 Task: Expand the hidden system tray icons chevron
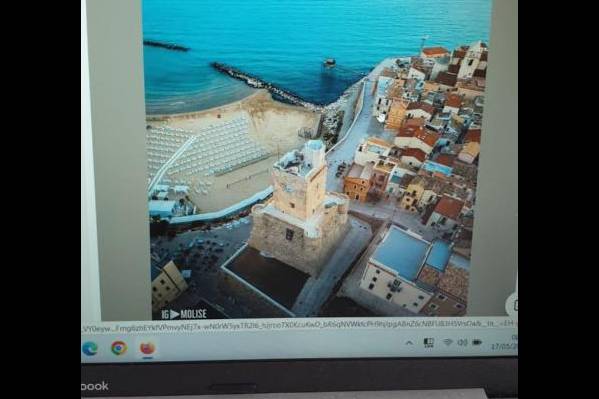pos(409,343)
